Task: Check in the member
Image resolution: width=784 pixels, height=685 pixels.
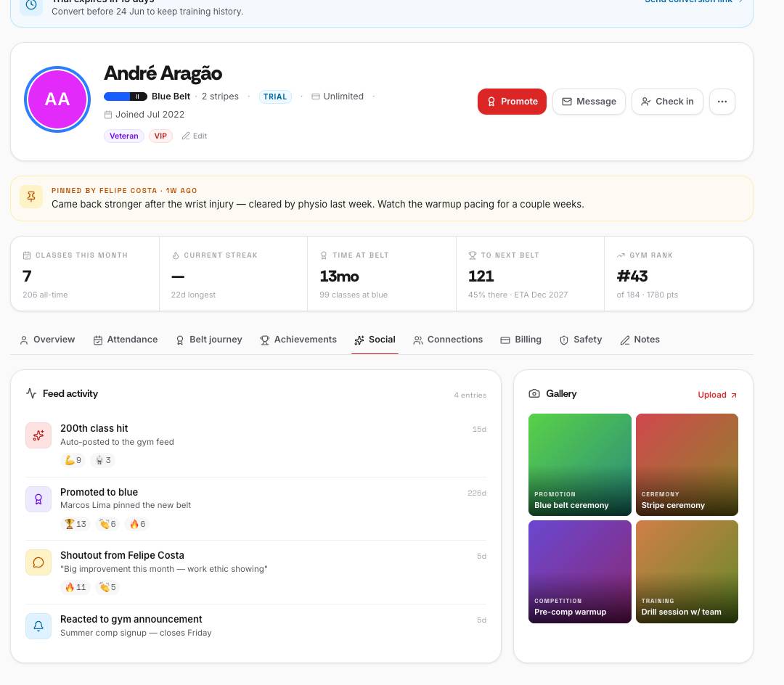Action: [x=667, y=102]
